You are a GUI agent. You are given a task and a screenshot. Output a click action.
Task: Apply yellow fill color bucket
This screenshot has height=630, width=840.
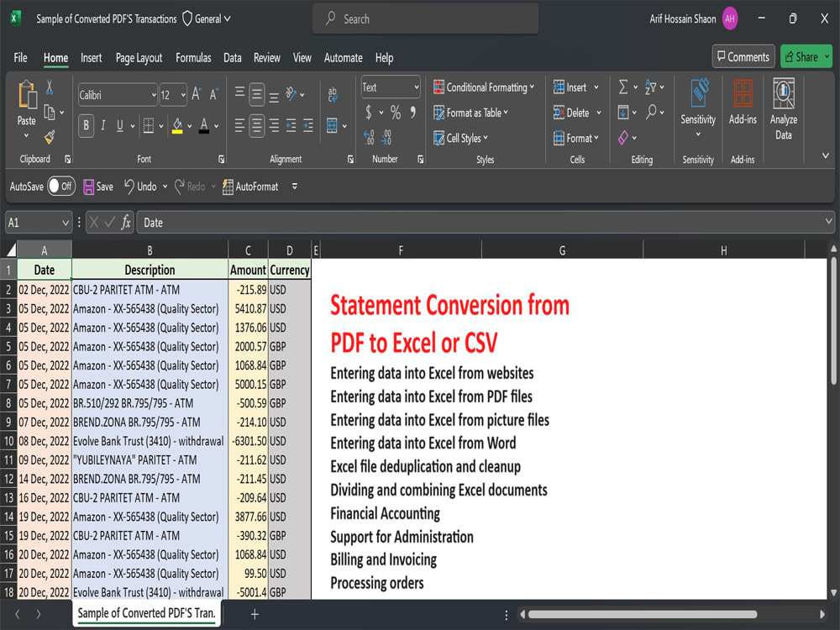click(177, 126)
